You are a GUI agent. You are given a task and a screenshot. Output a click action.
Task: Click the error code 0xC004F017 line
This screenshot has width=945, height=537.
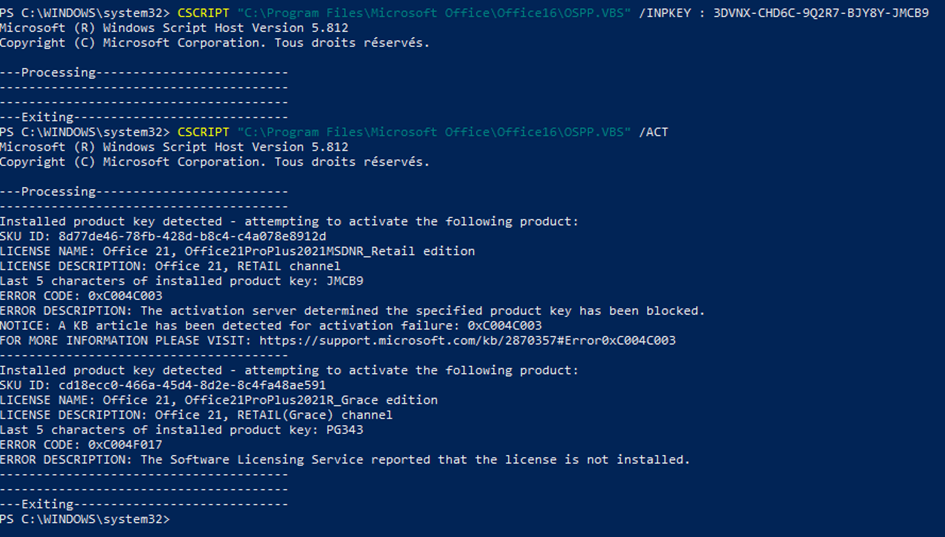point(81,445)
